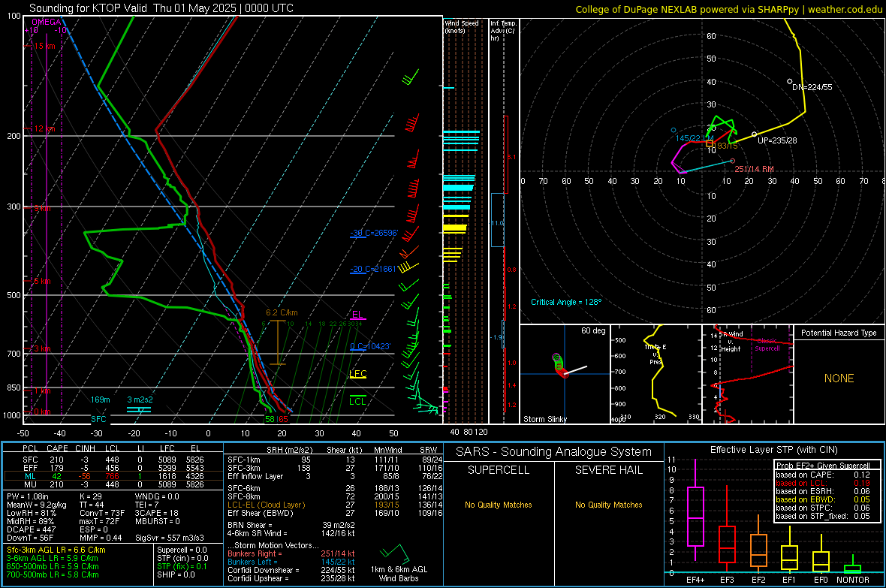The image size is (886, 588).
Task: Click the "Effective Layer STP (with CIN)" title
Action: (x=773, y=450)
